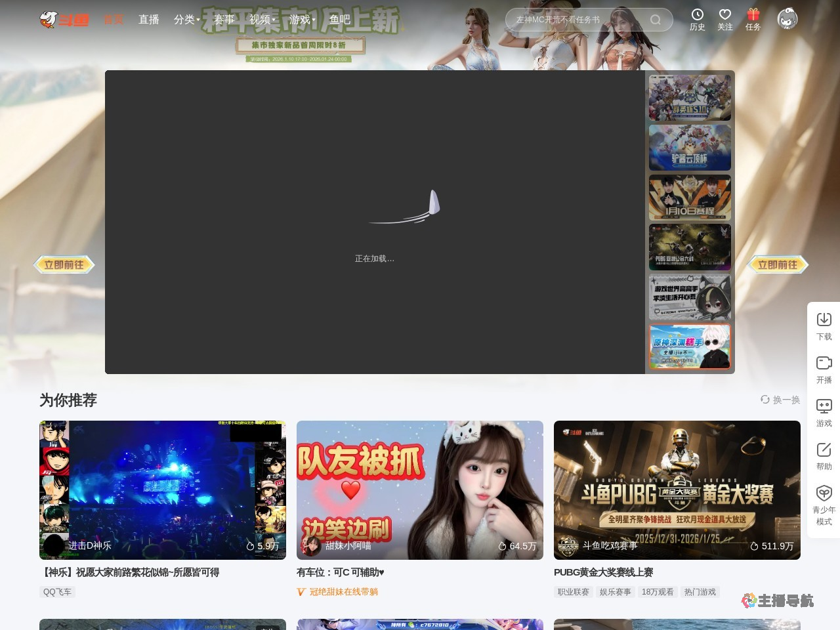
Task: Click the search magnifier icon
Action: point(656,20)
